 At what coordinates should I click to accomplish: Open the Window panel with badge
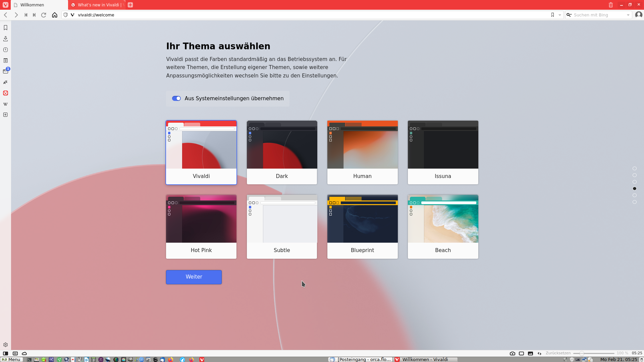point(5,71)
